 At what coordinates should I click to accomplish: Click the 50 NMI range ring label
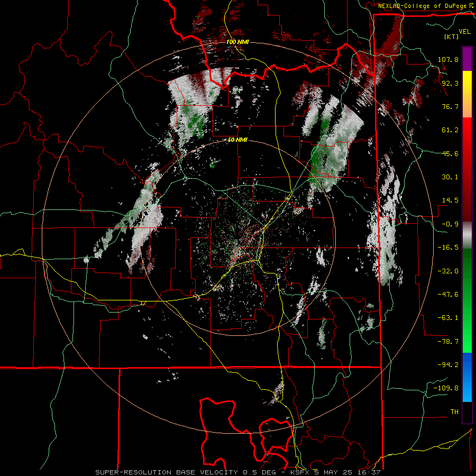[237, 140]
